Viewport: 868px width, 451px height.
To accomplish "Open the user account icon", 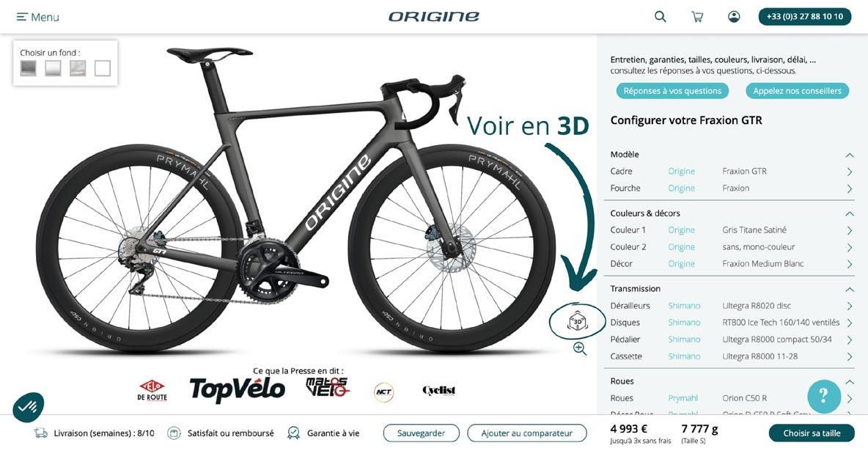I will pyautogui.click(x=734, y=17).
